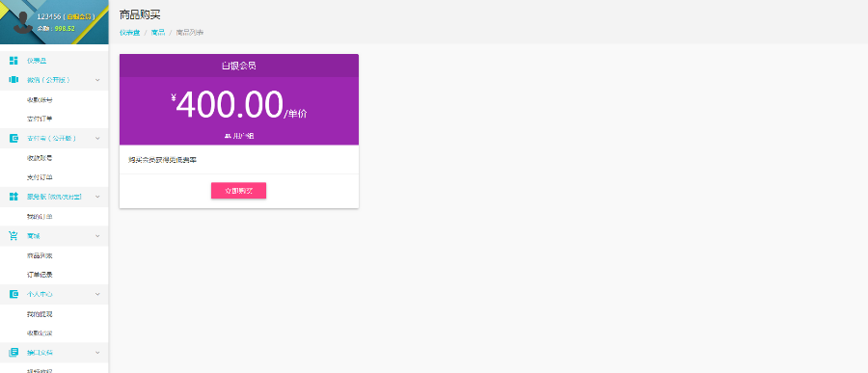This screenshot has height=373, width=868.
Task: Click the pink 立即购买 button
Action: tap(238, 191)
